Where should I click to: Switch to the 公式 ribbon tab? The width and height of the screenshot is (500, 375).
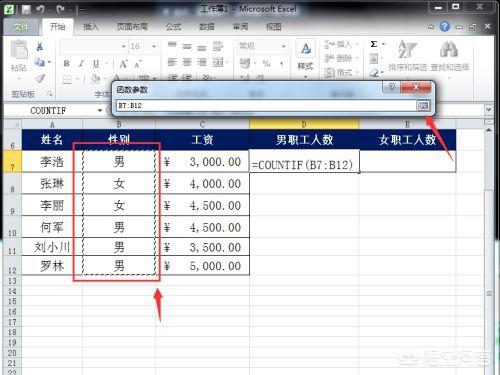[173, 27]
